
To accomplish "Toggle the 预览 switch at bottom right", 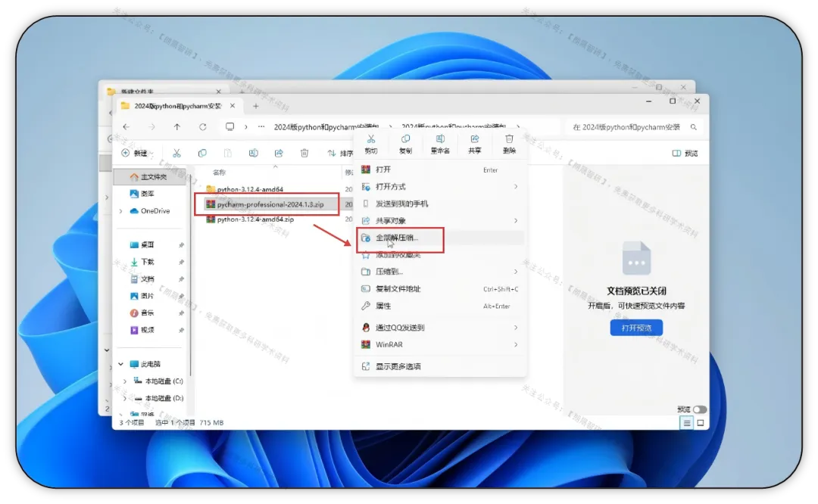I will click(700, 409).
